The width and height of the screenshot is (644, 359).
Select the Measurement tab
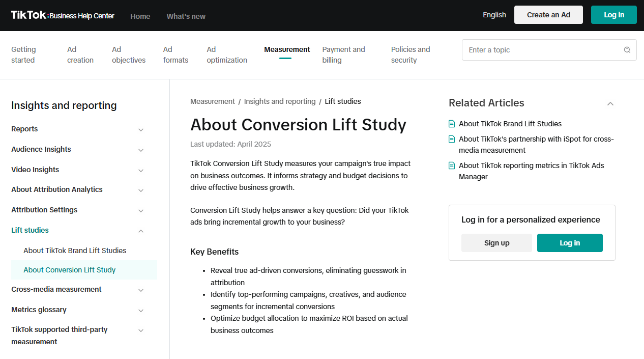click(x=287, y=50)
